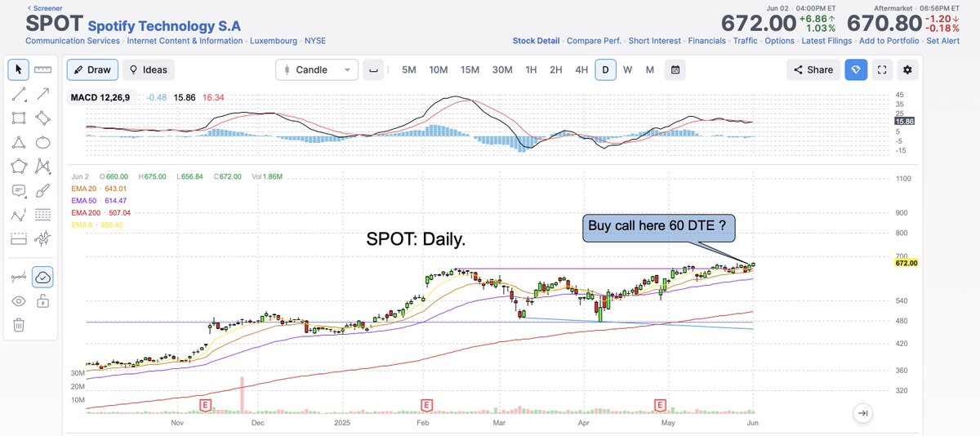Screen dimensions: 980x436
Task: Select the ellipse shape tool
Action: click(43, 142)
